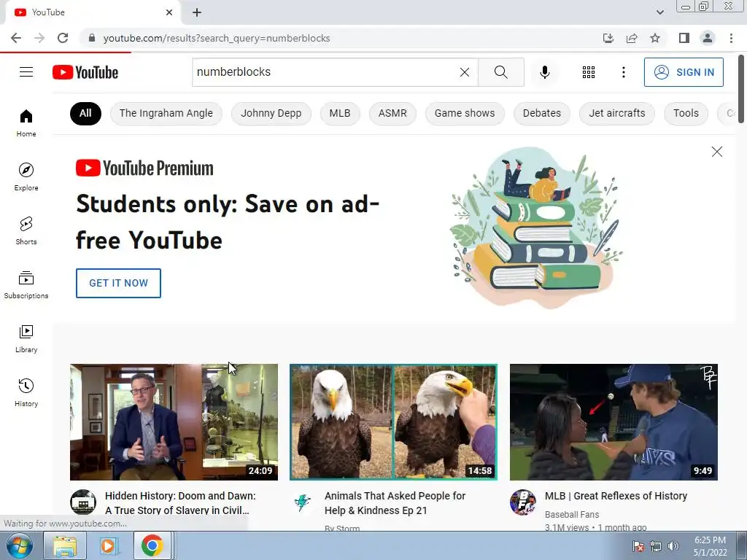This screenshot has height=560, width=747.
Task: Open Explore in the sidebar
Action: pyautogui.click(x=26, y=176)
